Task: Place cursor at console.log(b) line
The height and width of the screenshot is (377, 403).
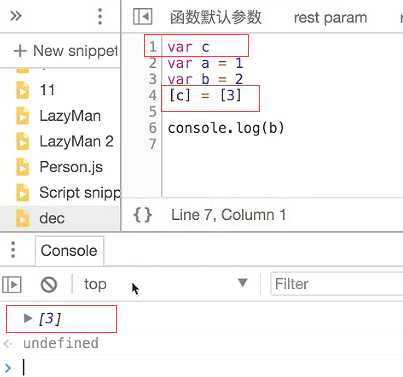Action: tap(226, 128)
